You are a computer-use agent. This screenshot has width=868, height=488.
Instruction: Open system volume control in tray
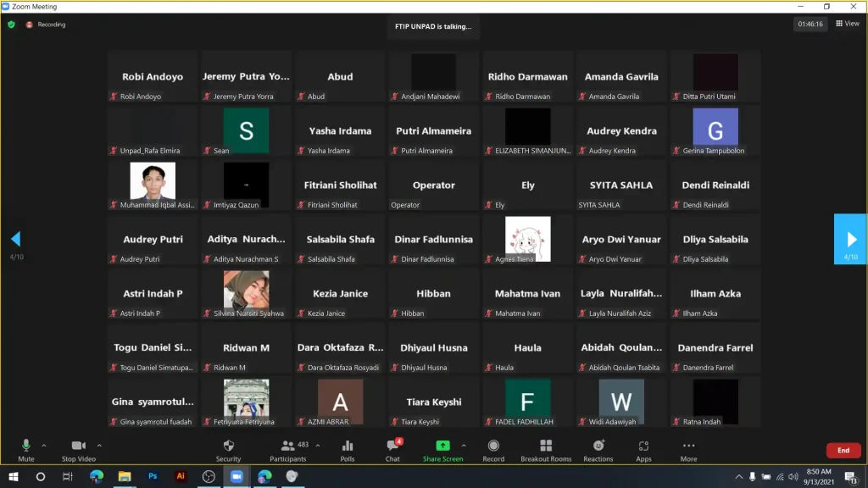click(x=793, y=476)
